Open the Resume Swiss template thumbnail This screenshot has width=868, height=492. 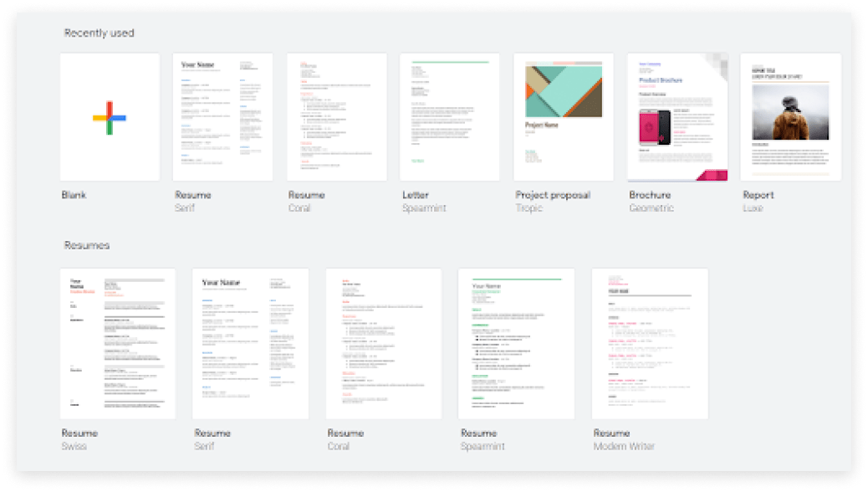point(117,343)
